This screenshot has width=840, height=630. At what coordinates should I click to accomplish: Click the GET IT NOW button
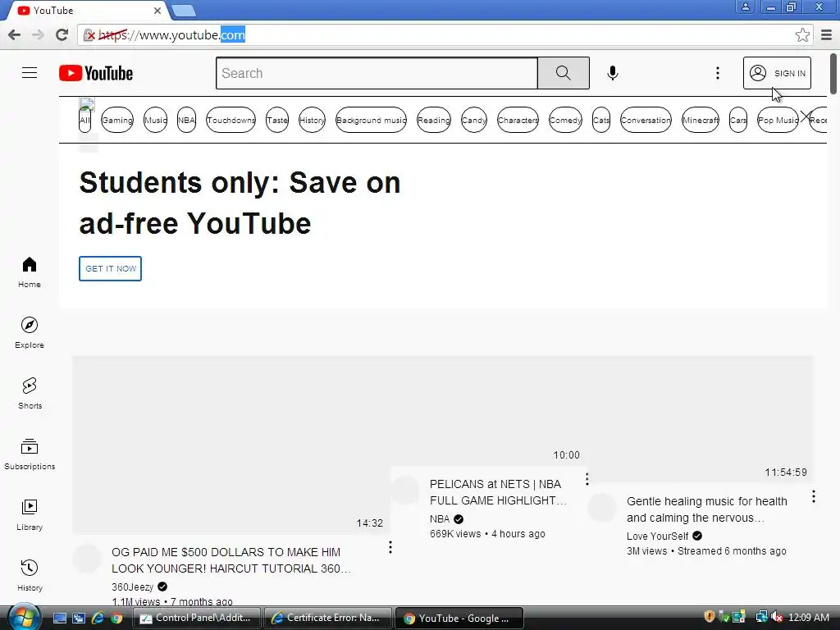coord(111,268)
